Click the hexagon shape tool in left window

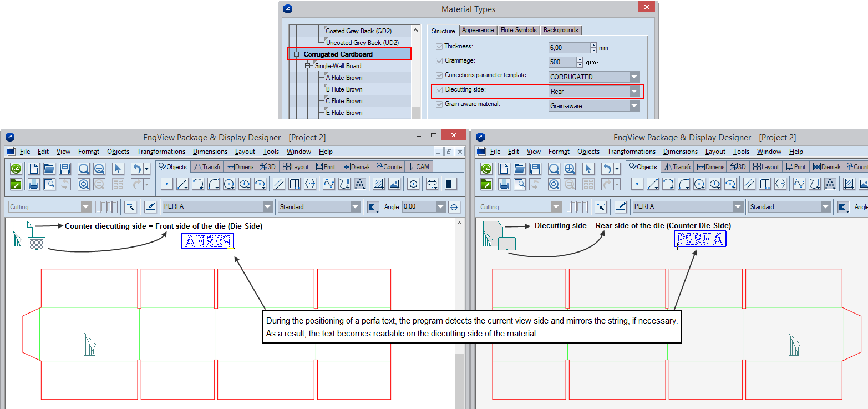click(x=309, y=184)
